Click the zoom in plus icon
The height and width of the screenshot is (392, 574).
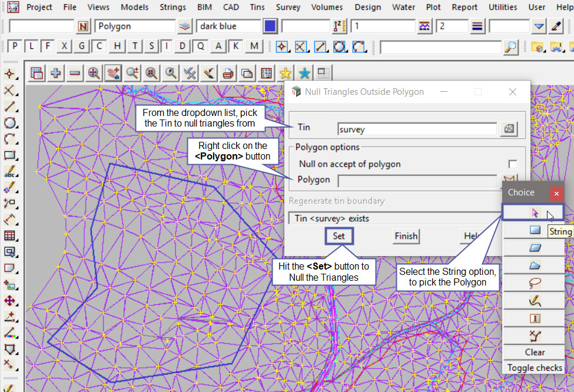click(x=56, y=73)
